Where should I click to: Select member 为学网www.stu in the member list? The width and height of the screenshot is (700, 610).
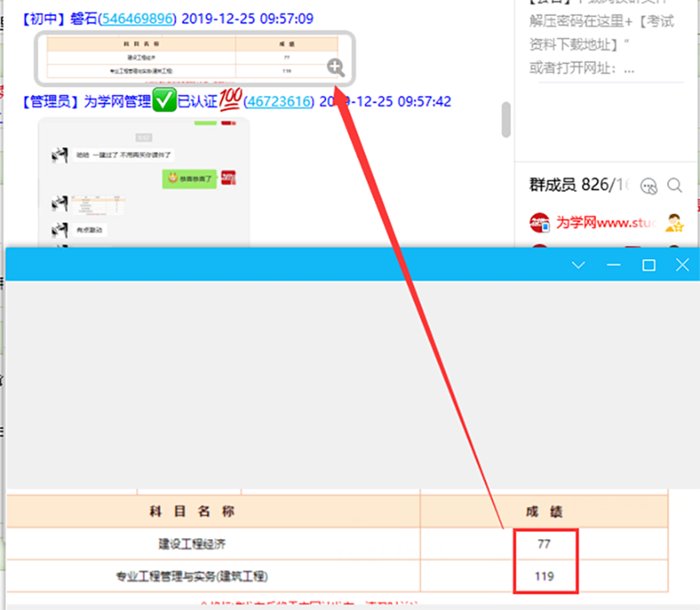coord(606,222)
